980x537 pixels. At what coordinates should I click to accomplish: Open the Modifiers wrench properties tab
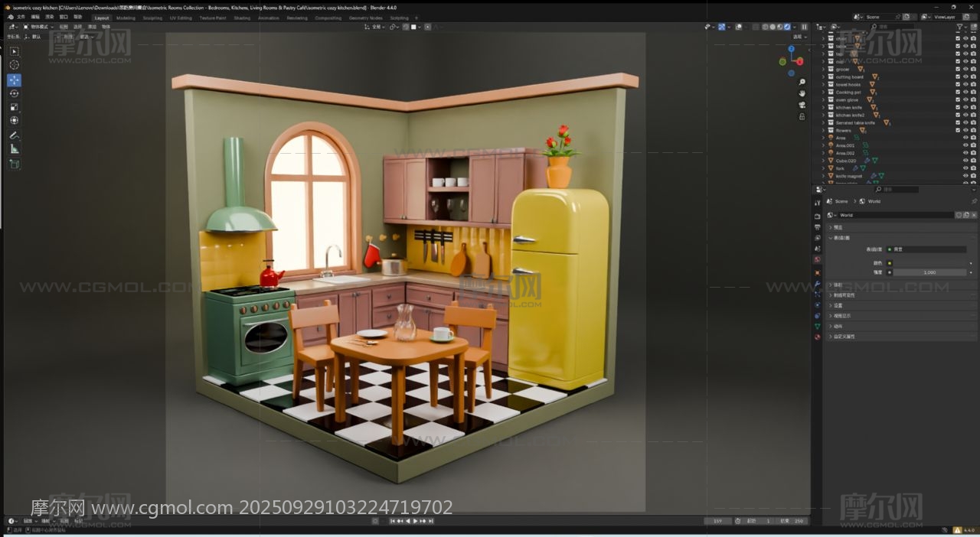(817, 284)
